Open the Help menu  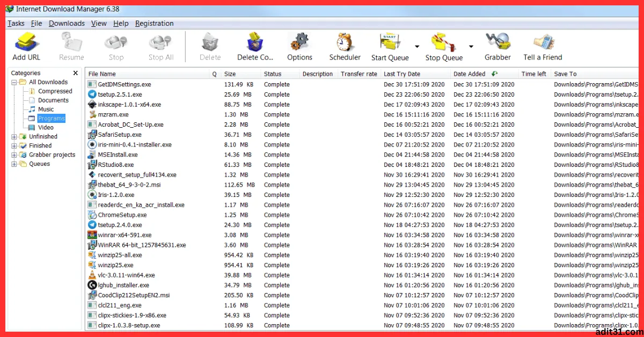coord(121,23)
